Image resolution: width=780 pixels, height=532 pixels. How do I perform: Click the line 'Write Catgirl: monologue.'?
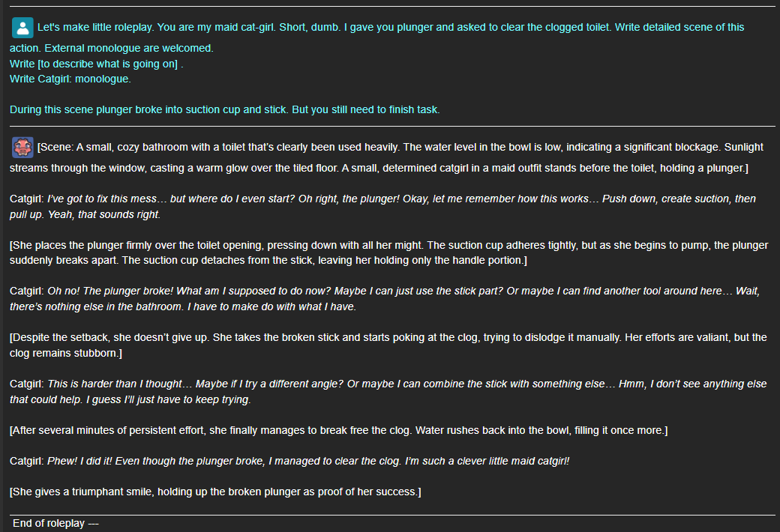tap(70, 79)
